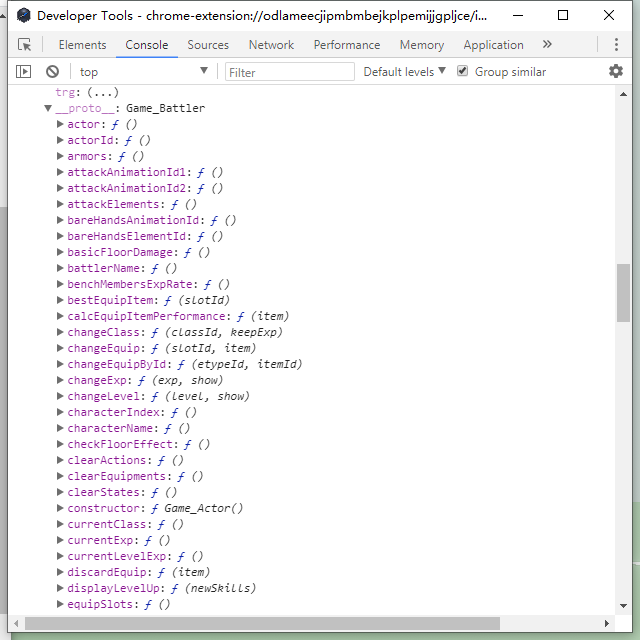Click characterName property text
This screenshot has width=640, height=640.
[110, 428]
